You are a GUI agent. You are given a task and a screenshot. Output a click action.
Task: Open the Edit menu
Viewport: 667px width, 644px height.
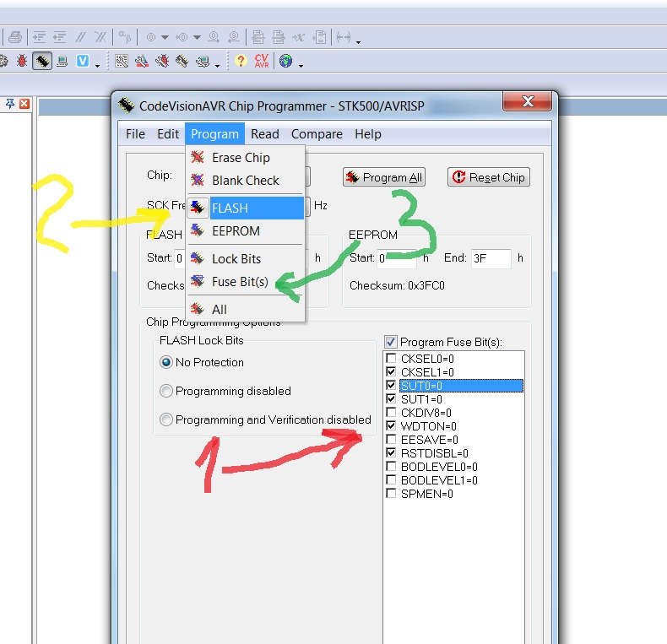pyautogui.click(x=168, y=134)
